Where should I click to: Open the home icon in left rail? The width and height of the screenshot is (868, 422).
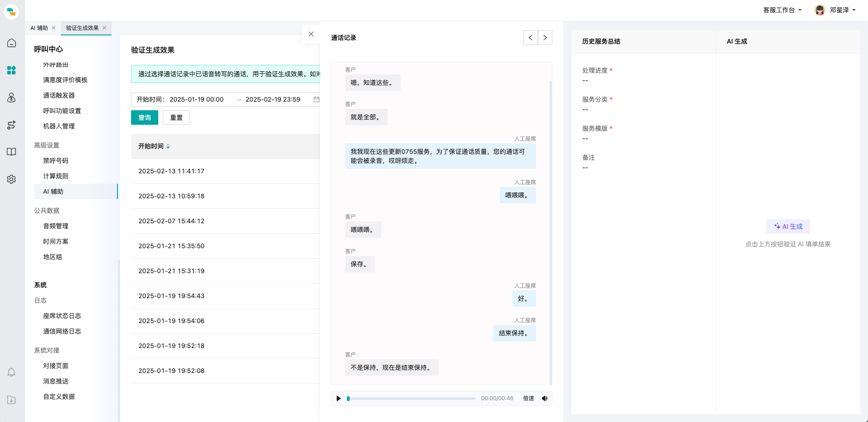[x=11, y=43]
